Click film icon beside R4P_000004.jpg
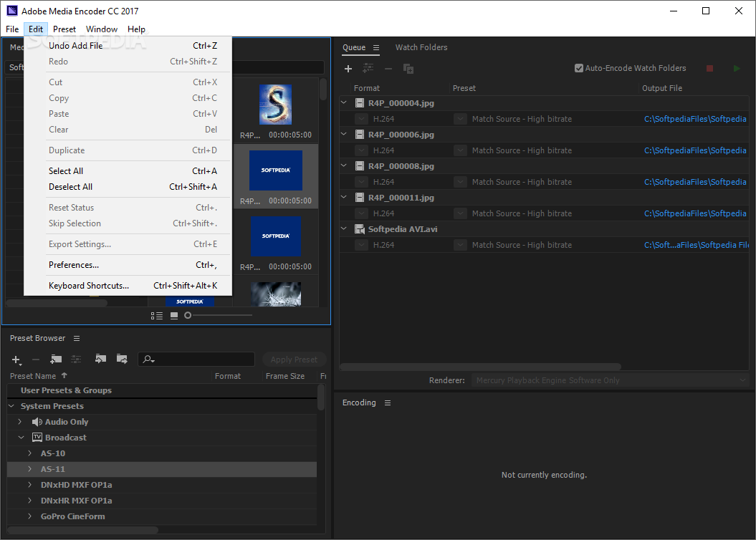 [x=360, y=103]
